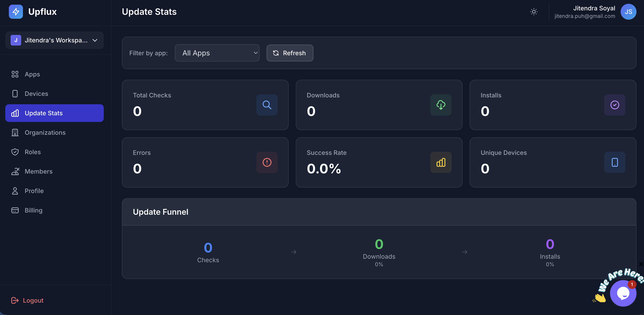Select Members in the sidebar
The width and height of the screenshot is (644, 315).
pos(38,171)
